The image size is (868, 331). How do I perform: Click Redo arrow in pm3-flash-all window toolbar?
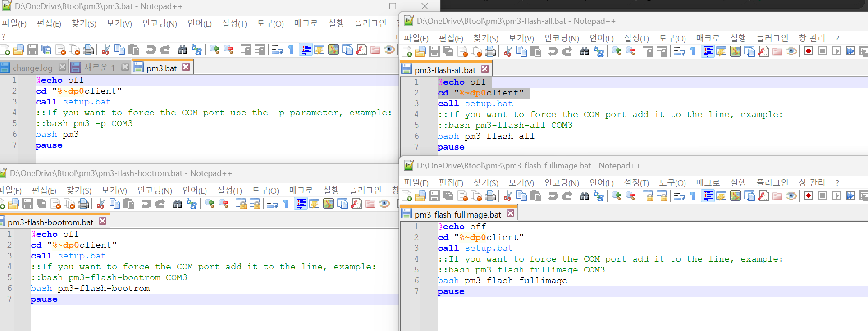click(567, 51)
